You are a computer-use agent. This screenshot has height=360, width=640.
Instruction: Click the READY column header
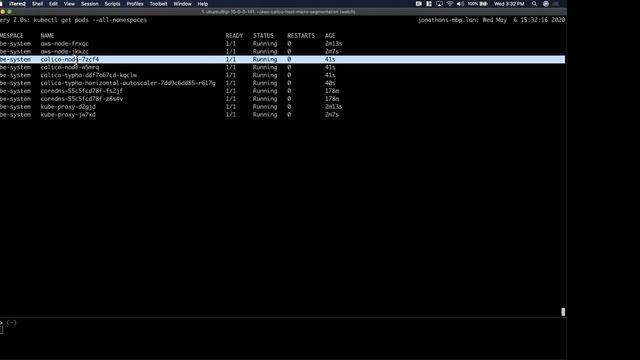pos(234,36)
